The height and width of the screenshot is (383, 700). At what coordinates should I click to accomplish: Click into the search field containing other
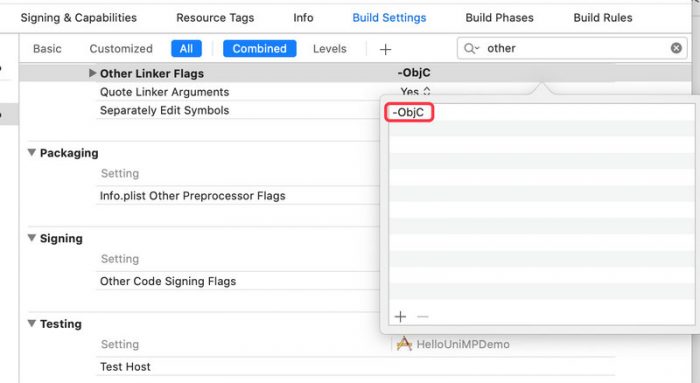(x=572, y=48)
